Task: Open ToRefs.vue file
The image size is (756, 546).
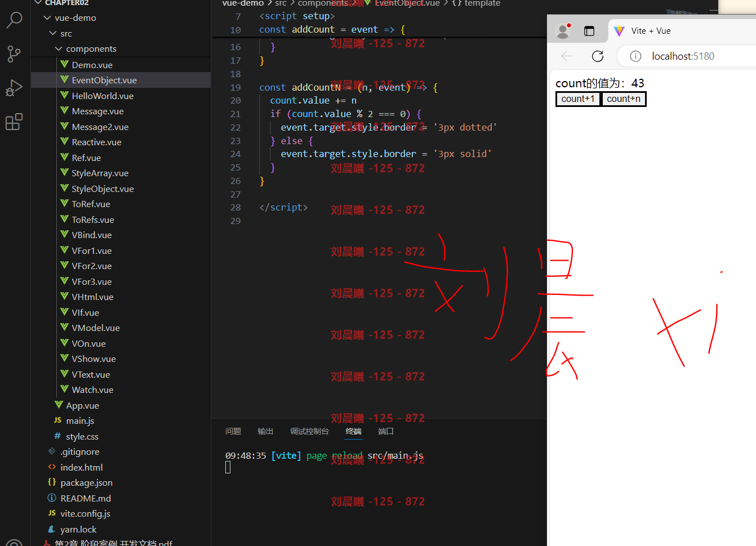Action: [x=93, y=220]
